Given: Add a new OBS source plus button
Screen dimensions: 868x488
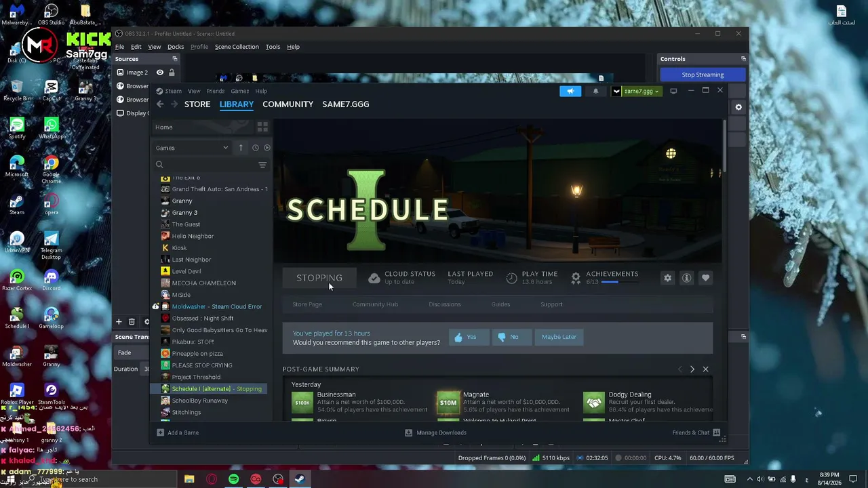Looking at the screenshot, I should click(119, 322).
